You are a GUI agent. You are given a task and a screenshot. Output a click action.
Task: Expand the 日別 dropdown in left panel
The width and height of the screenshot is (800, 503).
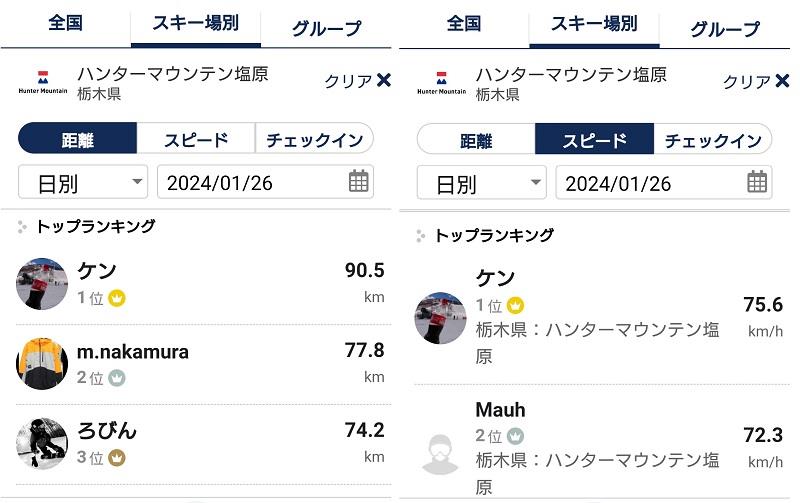pyautogui.click(x=83, y=182)
